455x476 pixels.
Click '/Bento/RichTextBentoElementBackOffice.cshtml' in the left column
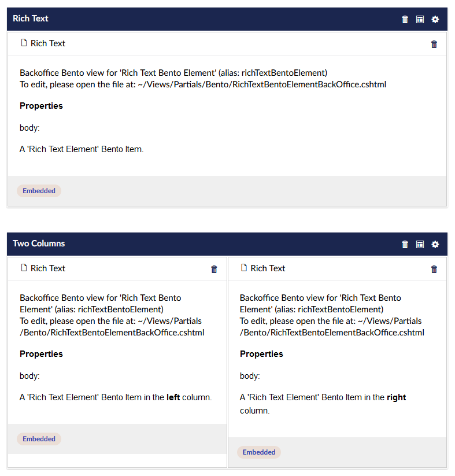112,333
